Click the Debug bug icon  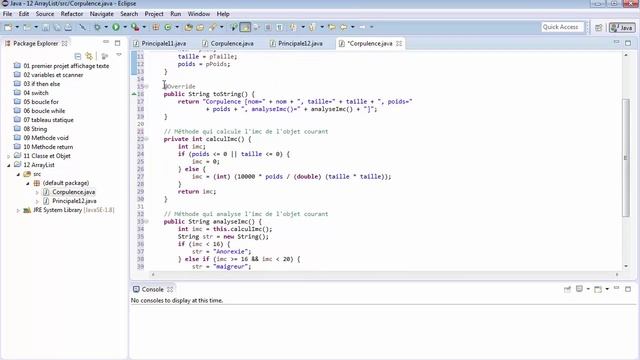97,27
